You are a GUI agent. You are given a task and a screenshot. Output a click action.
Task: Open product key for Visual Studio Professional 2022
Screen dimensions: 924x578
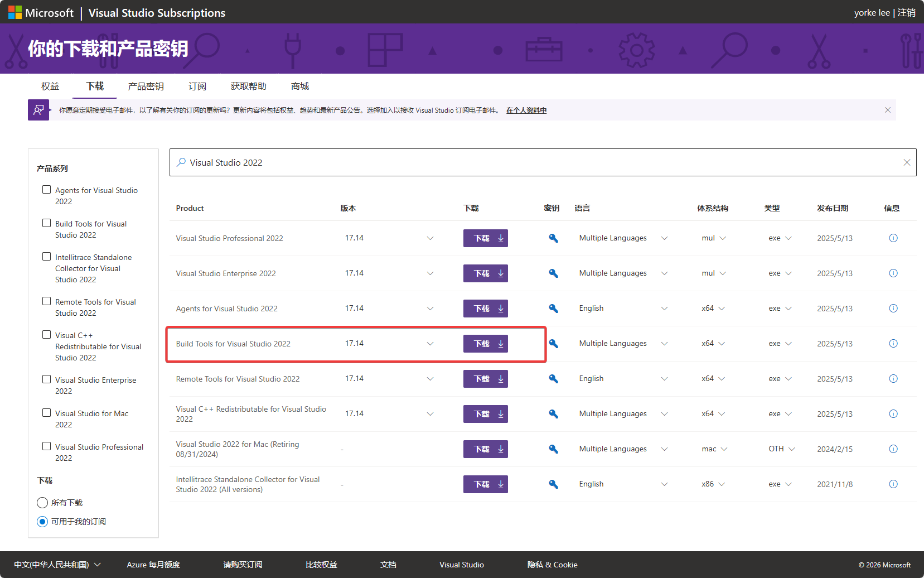pos(553,238)
